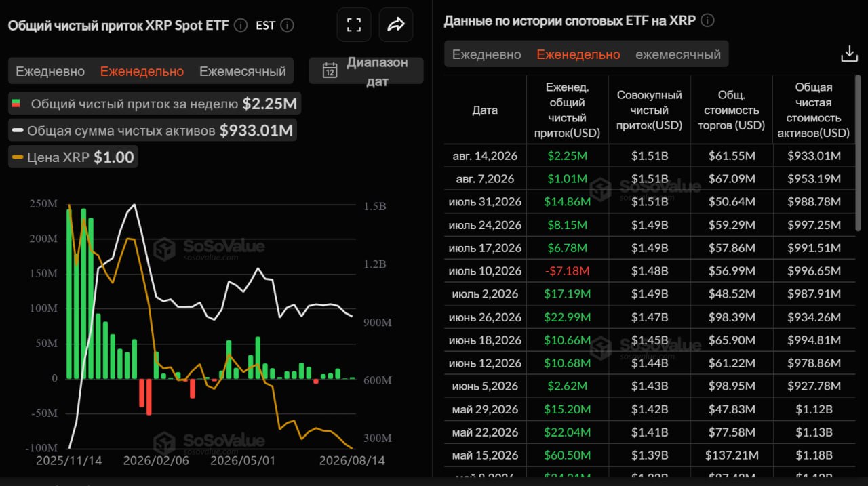Click the $1.39B cumulative inflow cell
The width and height of the screenshot is (868, 486).
tap(650, 455)
